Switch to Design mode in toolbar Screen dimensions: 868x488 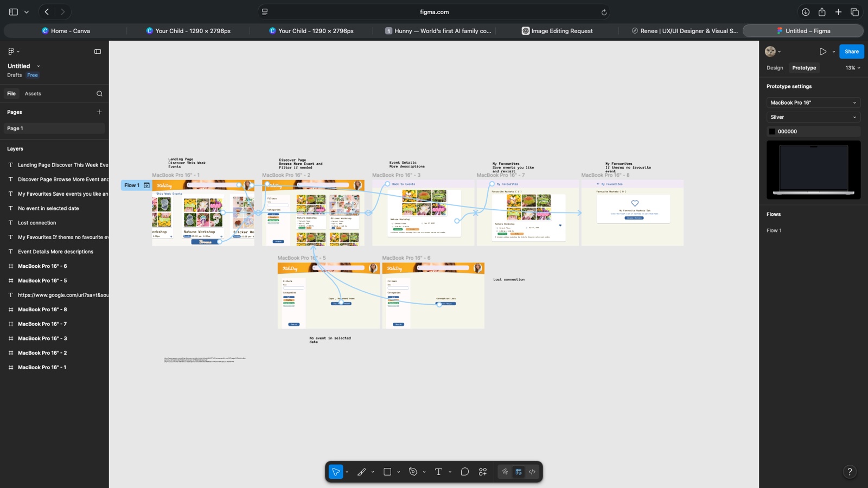coord(519,472)
